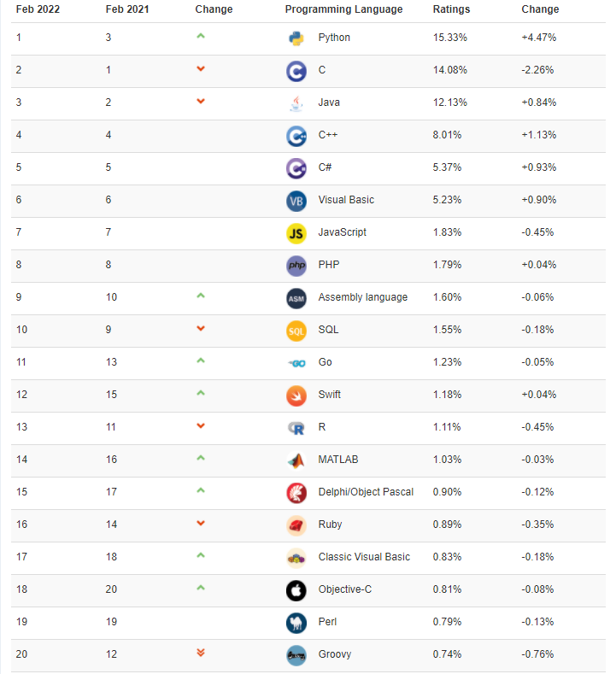
Task: Click the Ratings column header
Action: 451,9
